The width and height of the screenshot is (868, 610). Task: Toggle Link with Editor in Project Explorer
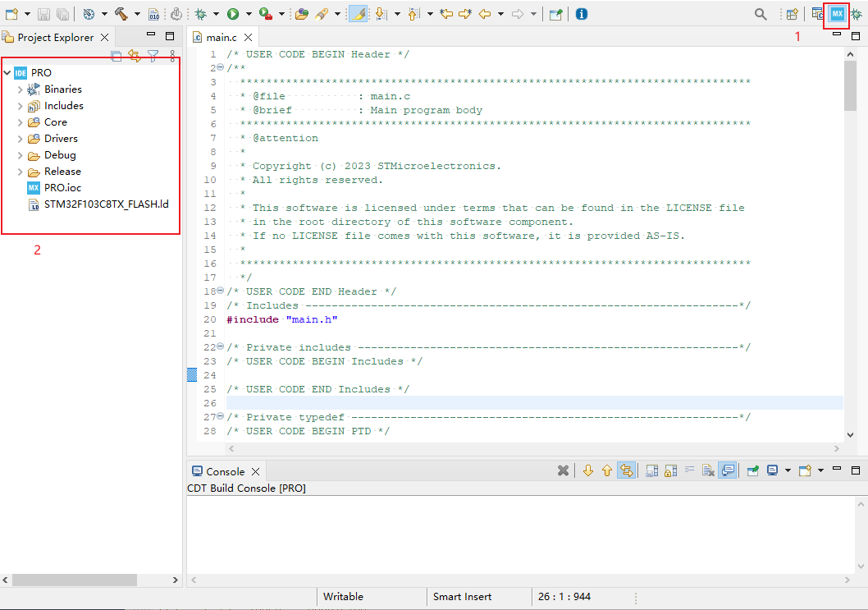pyautogui.click(x=134, y=55)
